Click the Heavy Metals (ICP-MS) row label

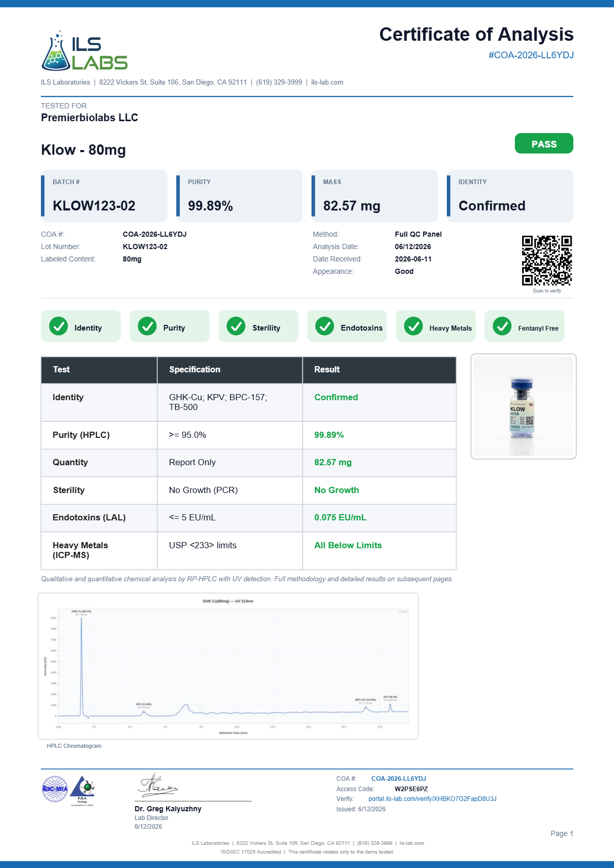click(x=80, y=550)
